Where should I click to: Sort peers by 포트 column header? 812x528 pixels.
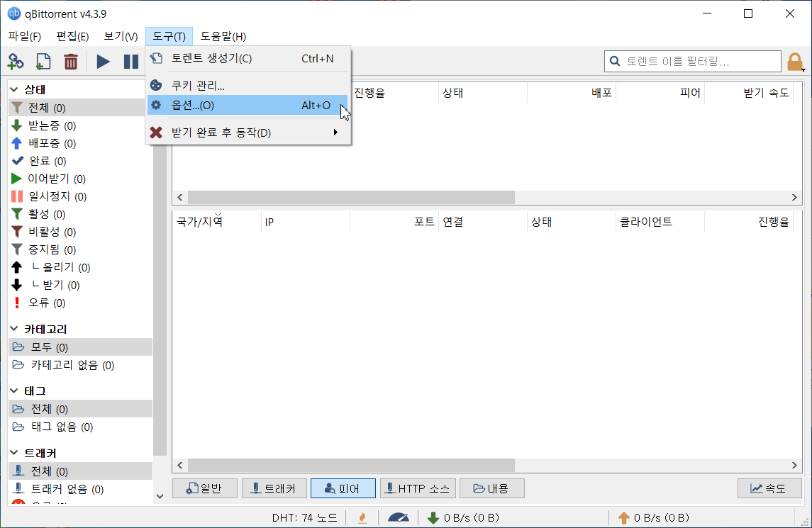(394, 222)
